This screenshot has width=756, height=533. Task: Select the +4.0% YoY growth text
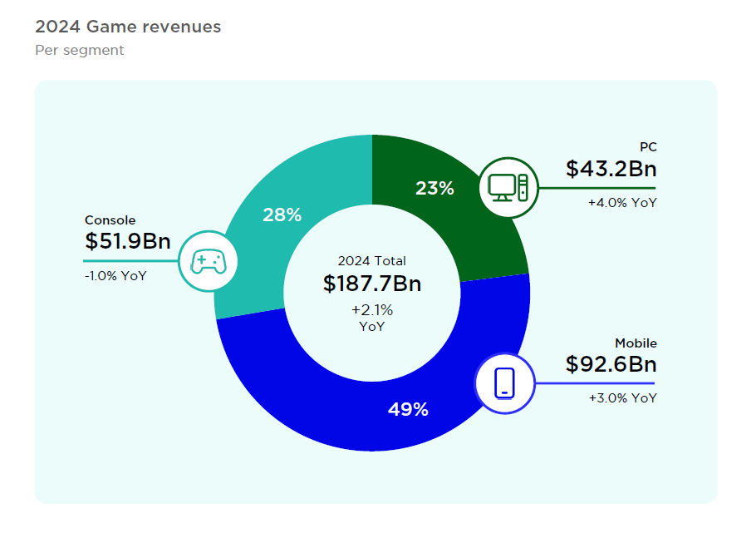tap(622, 203)
